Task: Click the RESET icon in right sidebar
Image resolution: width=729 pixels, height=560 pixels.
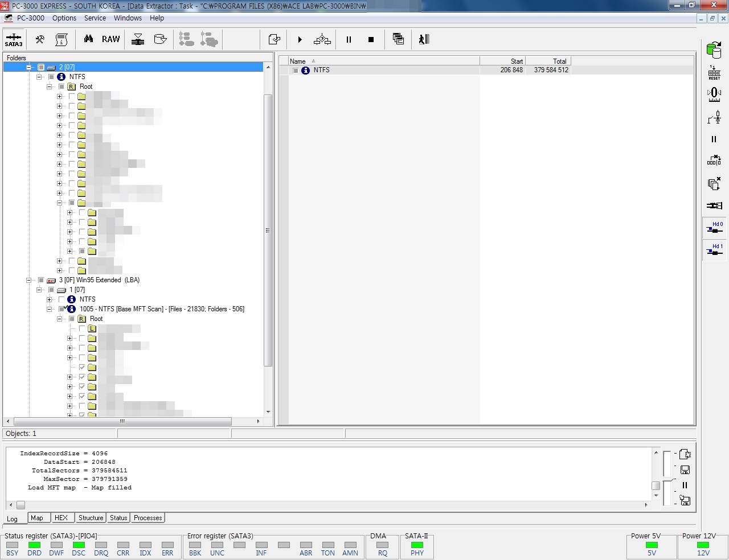Action: pos(714,72)
